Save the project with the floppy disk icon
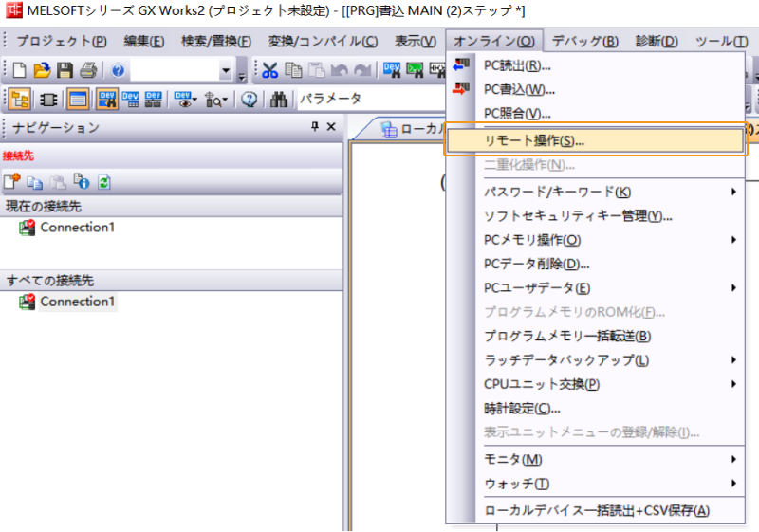Screen dimensions: 759x532 65,70
